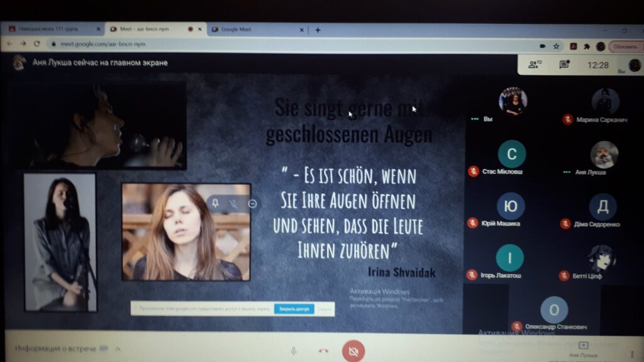This screenshot has width=644, height=362.
Task: Open the meeting chat icon
Action: [x=564, y=64]
